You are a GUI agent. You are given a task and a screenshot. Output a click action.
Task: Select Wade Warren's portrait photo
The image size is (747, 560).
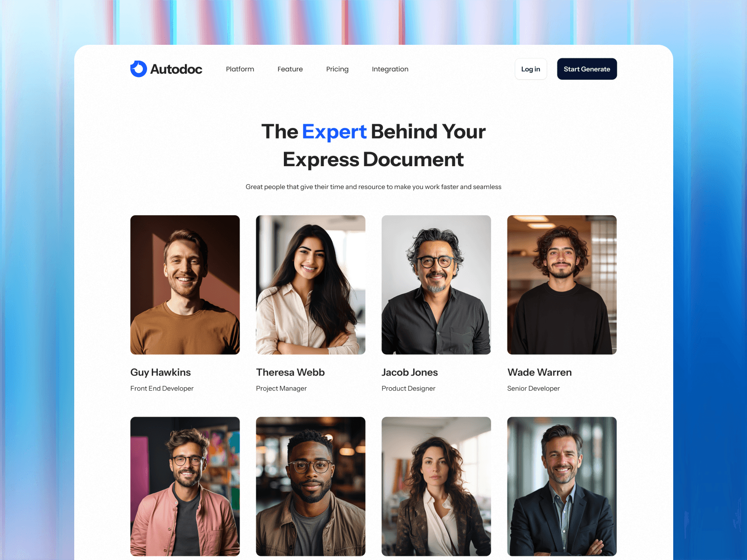click(562, 285)
